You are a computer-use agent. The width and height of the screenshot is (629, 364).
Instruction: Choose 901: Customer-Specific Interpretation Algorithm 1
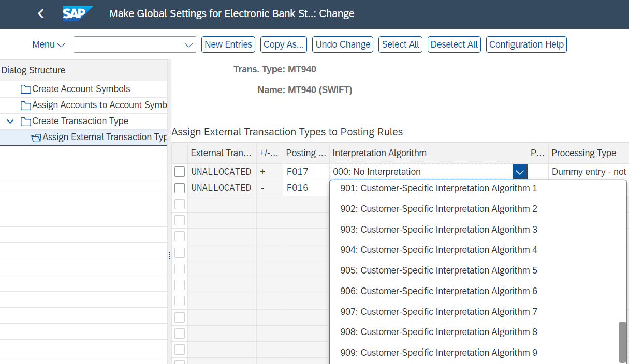(438, 188)
